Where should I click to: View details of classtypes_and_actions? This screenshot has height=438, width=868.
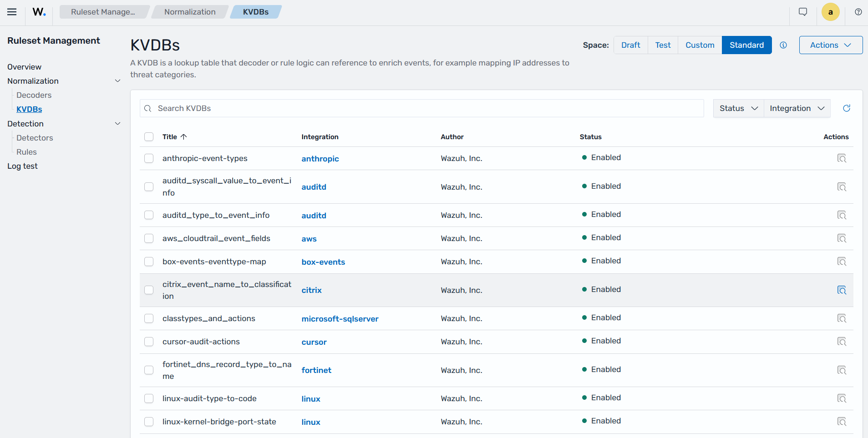pyautogui.click(x=842, y=318)
